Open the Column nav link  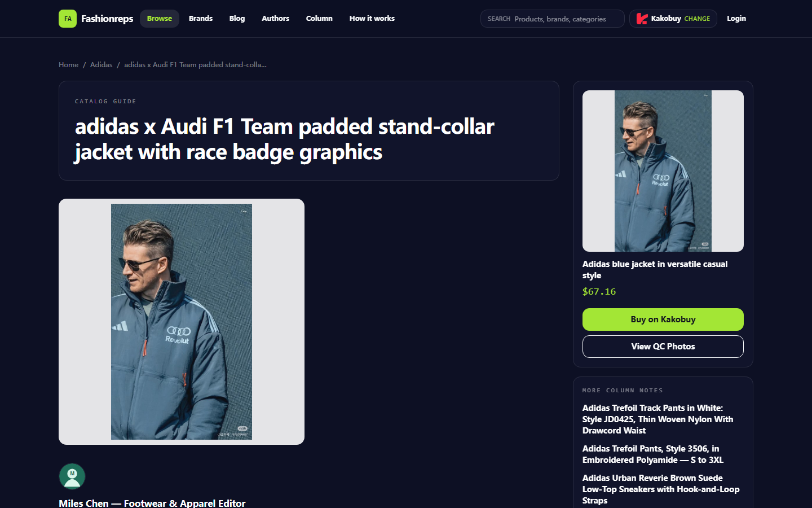[x=319, y=19]
